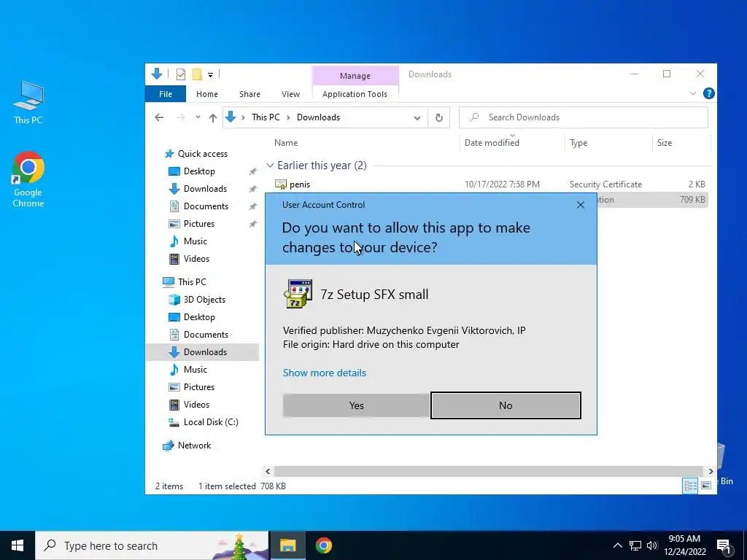Viewport: 747px width, 560px height.
Task: Open Videos under This PC
Action: [196, 405]
